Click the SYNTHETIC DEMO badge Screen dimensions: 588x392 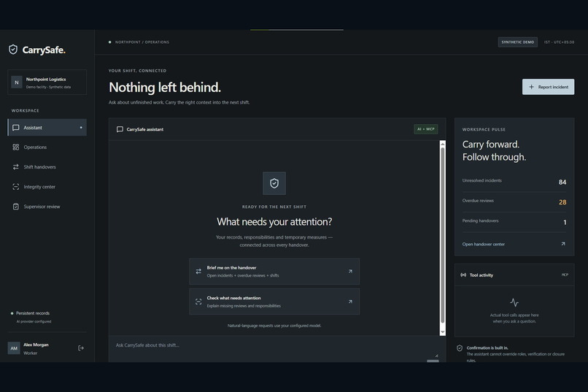pos(517,42)
